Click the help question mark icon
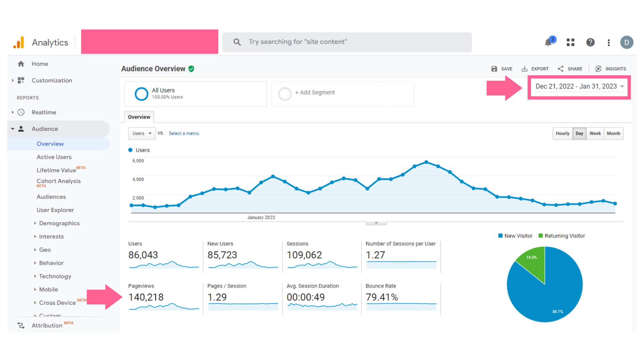 pyautogui.click(x=590, y=43)
